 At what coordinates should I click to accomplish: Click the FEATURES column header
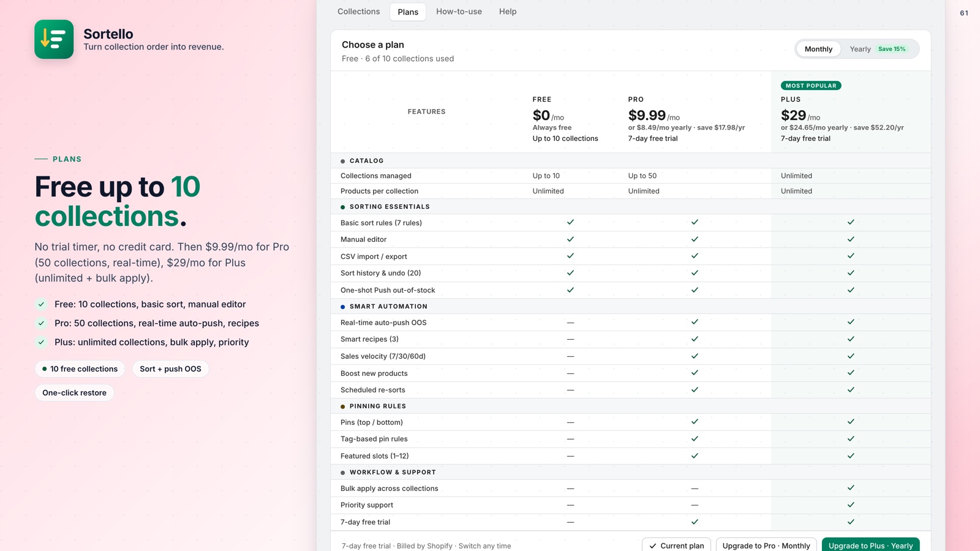tap(426, 111)
